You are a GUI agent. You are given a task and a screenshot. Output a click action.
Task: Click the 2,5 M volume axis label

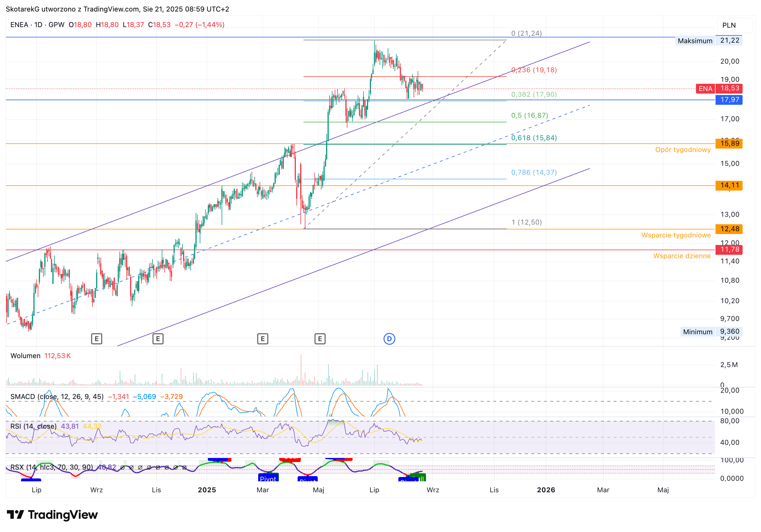(729, 365)
